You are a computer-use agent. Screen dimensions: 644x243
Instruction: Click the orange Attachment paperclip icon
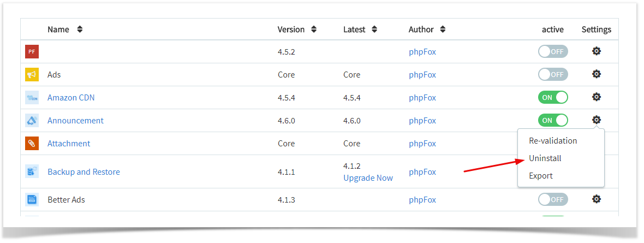[32, 144]
